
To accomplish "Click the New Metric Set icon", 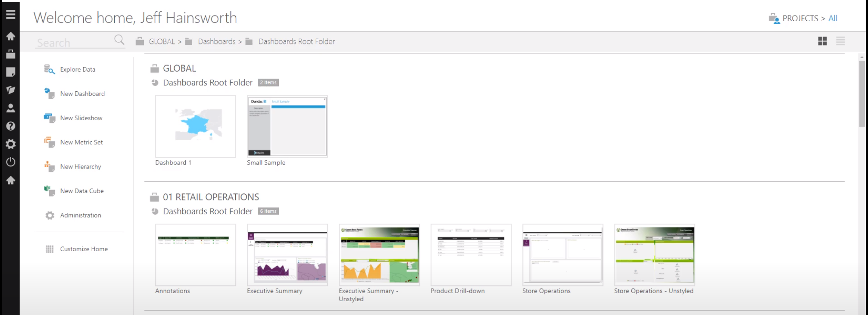I will coord(50,142).
